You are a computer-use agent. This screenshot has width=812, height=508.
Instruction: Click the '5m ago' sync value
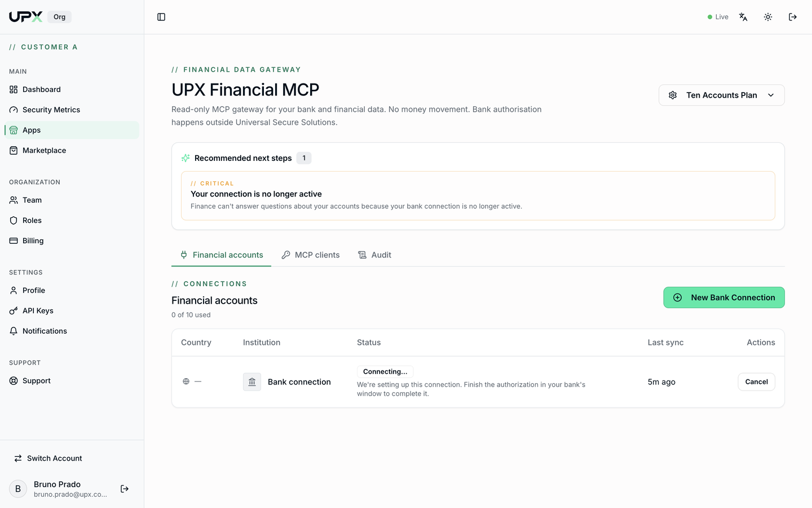[661, 382]
